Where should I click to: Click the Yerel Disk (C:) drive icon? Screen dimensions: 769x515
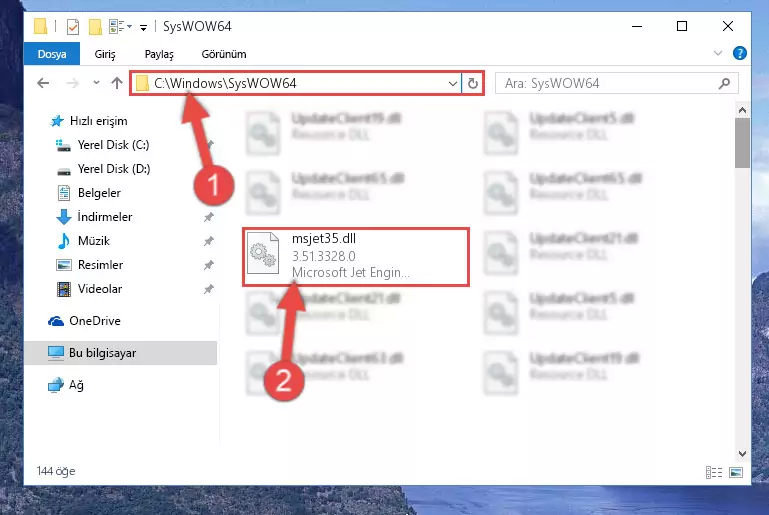(63, 145)
